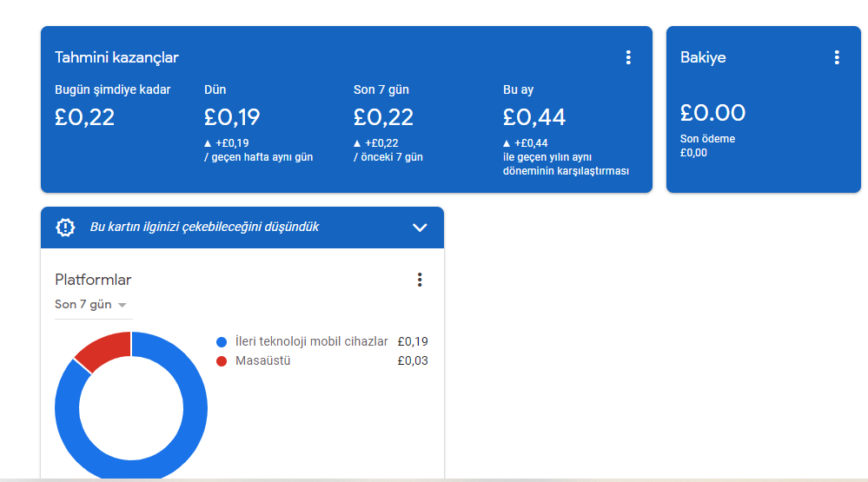This screenshot has height=482, width=868.
Task: Open the Tahmini kazançlar three-dot menu
Action: pyautogui.click(x=628, y=57)
